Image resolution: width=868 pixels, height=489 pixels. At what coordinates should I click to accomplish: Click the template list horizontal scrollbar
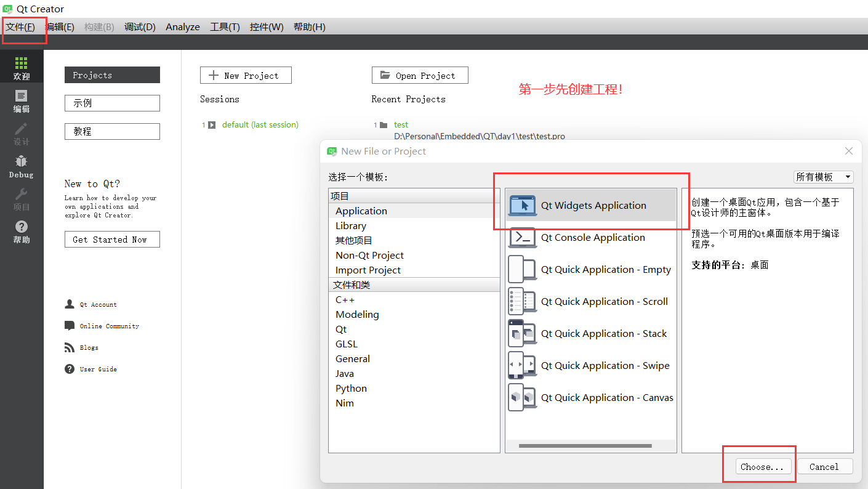[x=585, y=446]
